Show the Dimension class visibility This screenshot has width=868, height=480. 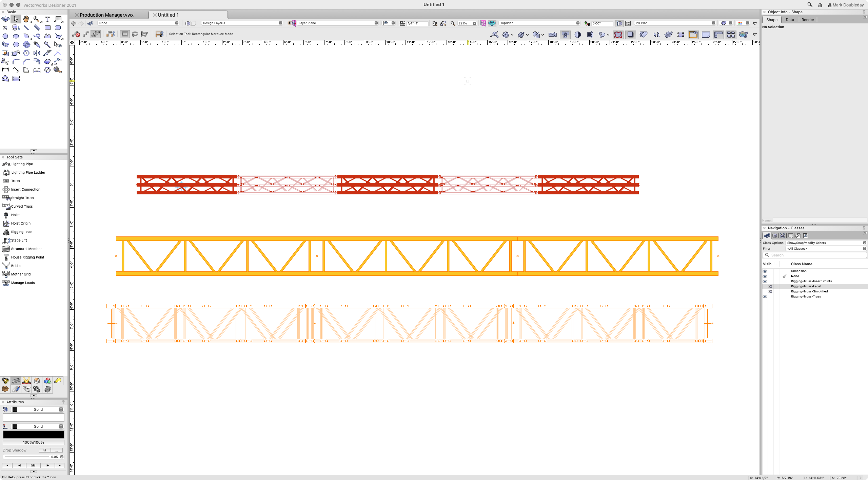(x=766, y=271)
